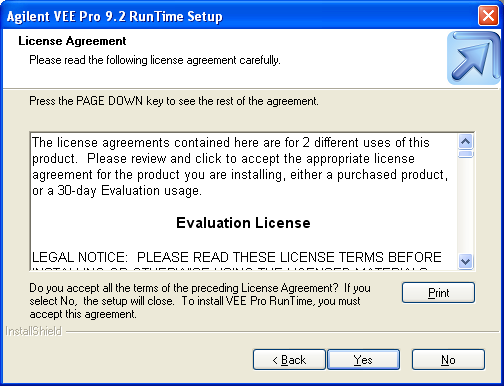
Task: Go back with the Back button
Action: click(x=289, y=359)
